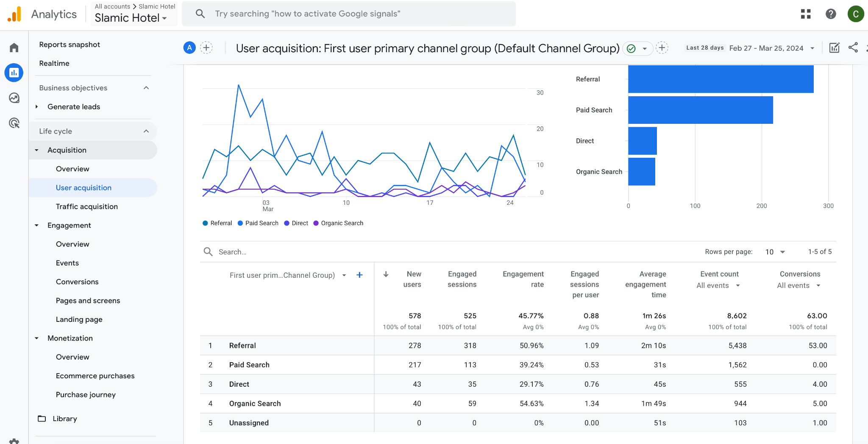Toggle the Referral series in chart legend

pyautogui.click(x=217, y=223)
